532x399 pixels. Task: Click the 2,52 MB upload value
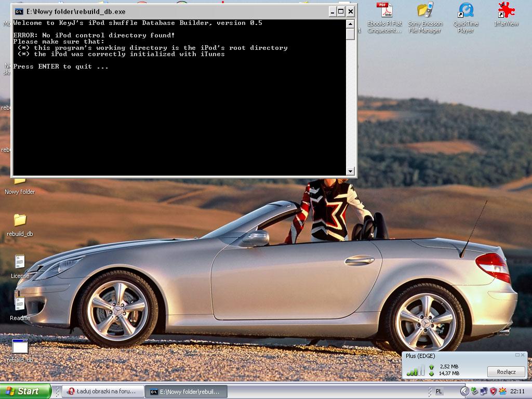(x=449, y=366)
